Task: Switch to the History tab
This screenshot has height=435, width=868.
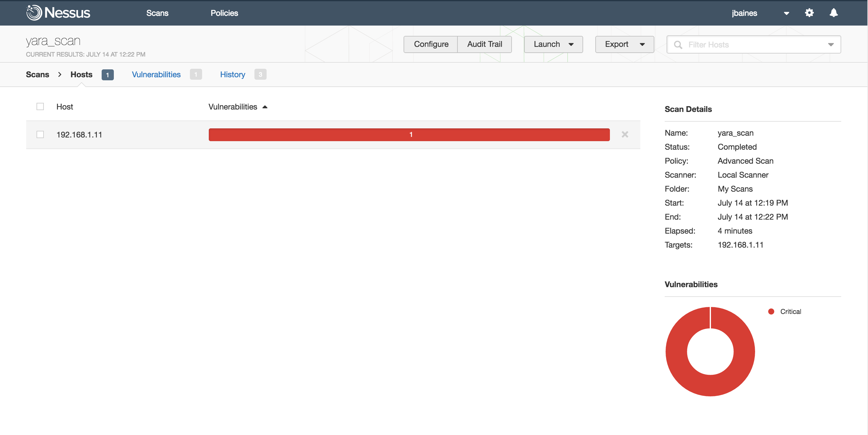Action: click(x=233, y=75)
